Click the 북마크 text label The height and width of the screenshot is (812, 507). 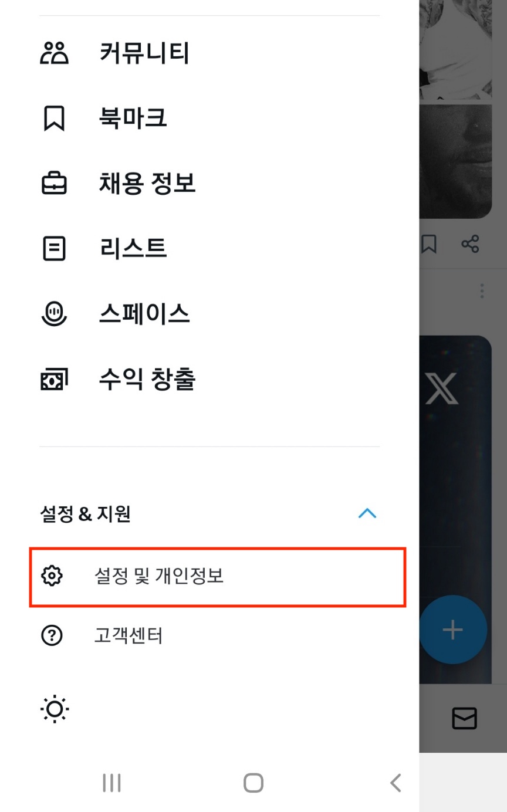(x=133, y=118)
